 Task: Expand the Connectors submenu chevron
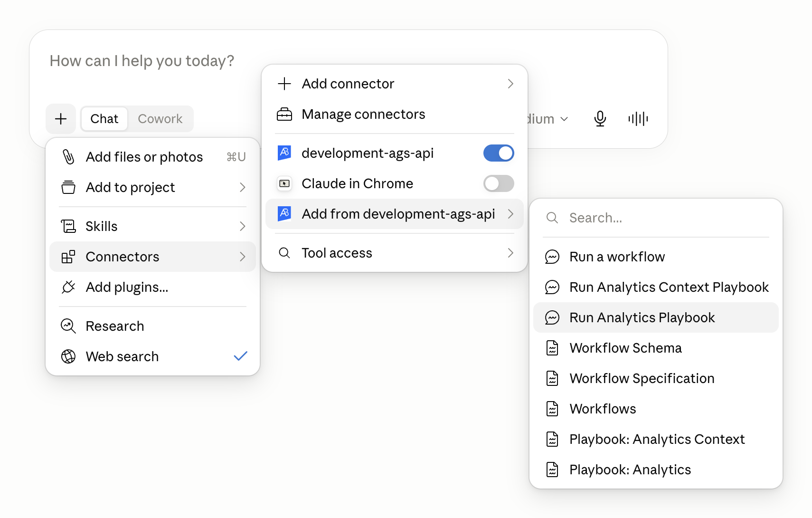click(243, 257)
